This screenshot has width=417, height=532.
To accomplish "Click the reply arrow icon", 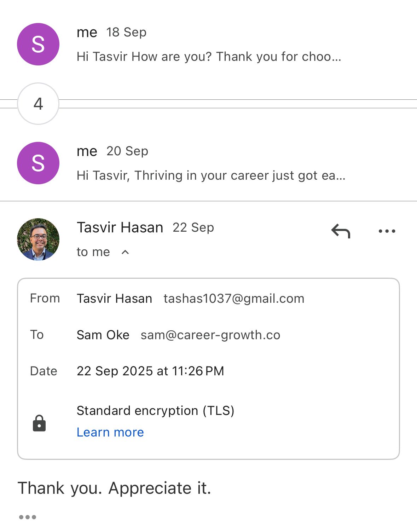I will [341, 231].
